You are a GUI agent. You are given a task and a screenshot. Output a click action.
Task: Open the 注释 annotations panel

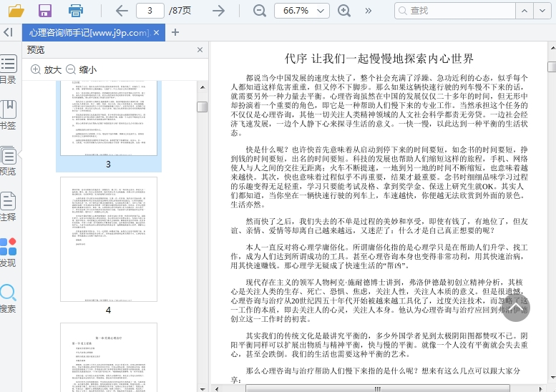point(8,207)
